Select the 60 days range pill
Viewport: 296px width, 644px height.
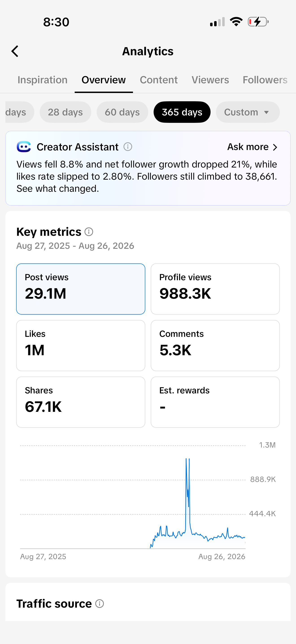(122, 112)
